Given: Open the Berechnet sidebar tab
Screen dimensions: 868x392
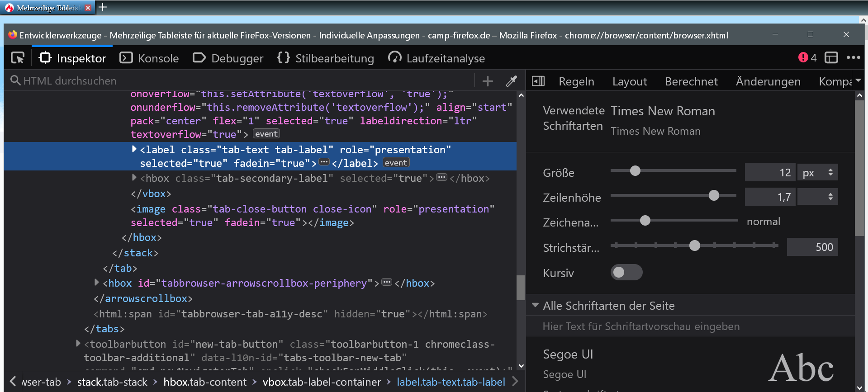Looking at the screenshot, I should (691, 81).
